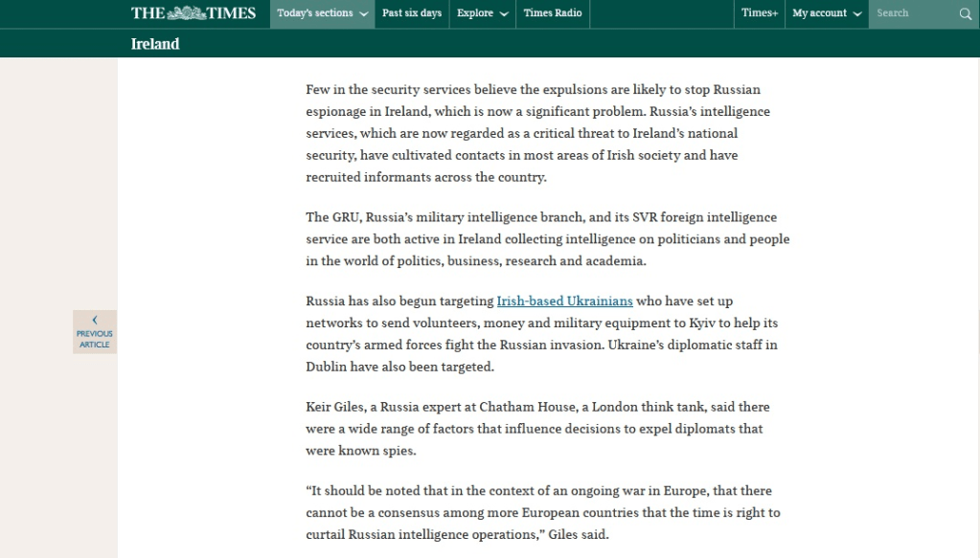Screen dimensions: 980x558
Task: Go to Past six days
Action: pyautogui.click(x=412, y=13)
